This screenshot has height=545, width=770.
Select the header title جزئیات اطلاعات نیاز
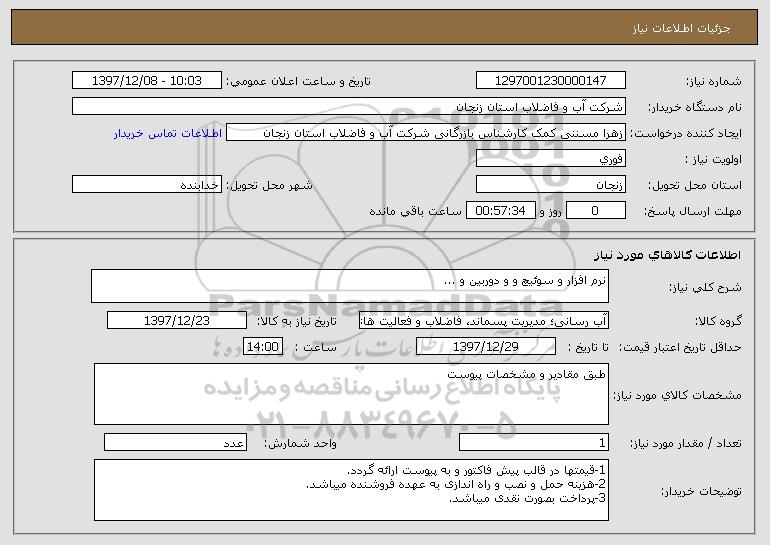pos(681,28)
